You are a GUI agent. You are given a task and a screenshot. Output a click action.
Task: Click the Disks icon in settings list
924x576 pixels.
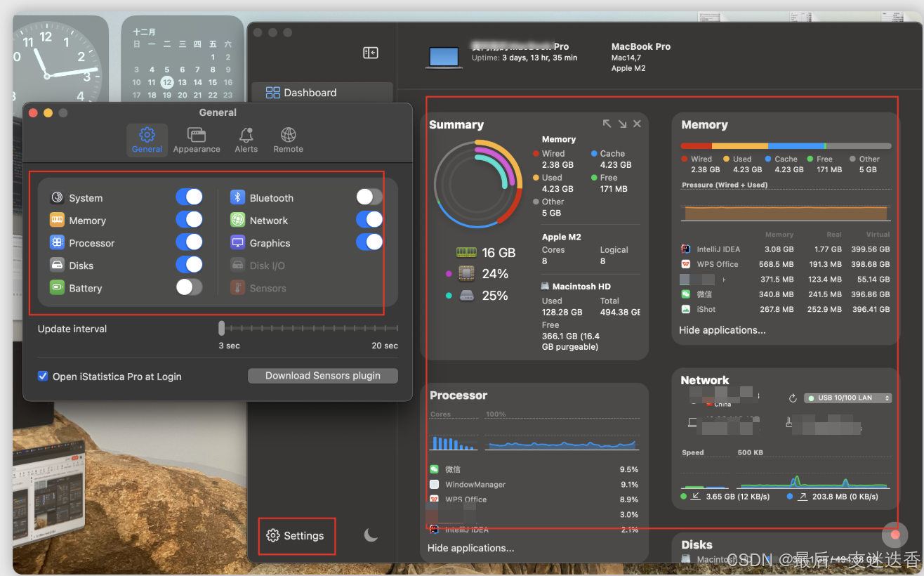point(57,266)
